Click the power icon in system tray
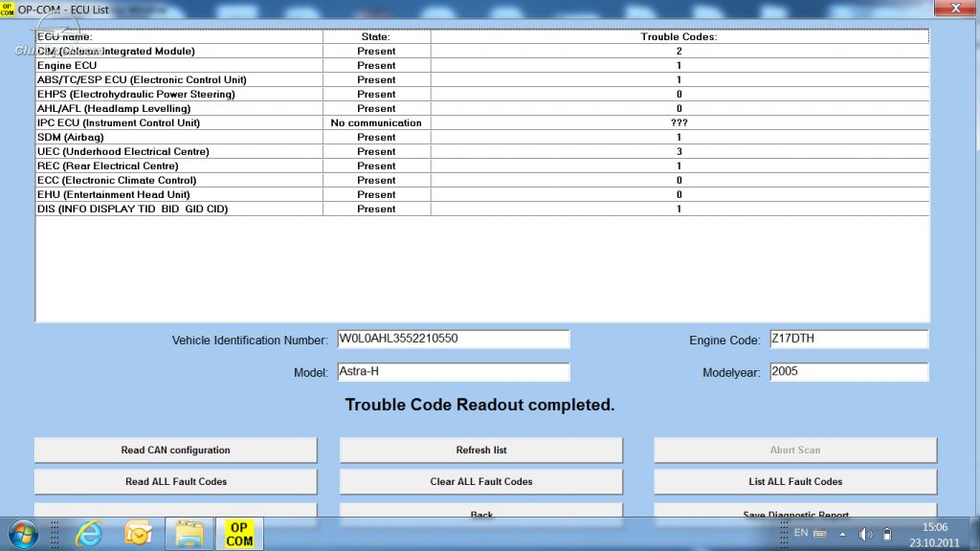Screen dimensions: 980x551 coord(887,534)
